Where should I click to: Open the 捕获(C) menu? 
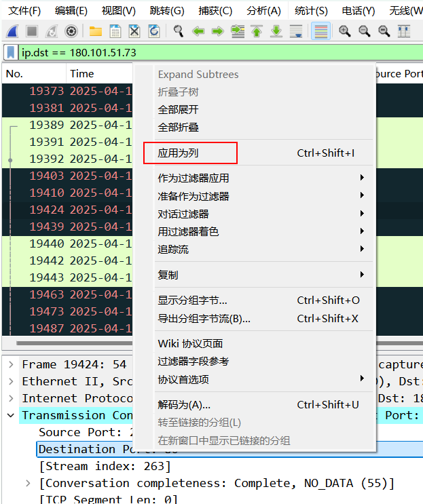click(215, 11)
